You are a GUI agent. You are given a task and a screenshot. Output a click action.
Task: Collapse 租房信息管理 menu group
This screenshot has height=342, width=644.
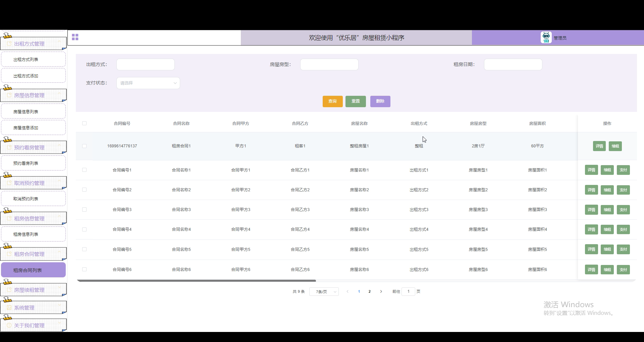[34, 219]
